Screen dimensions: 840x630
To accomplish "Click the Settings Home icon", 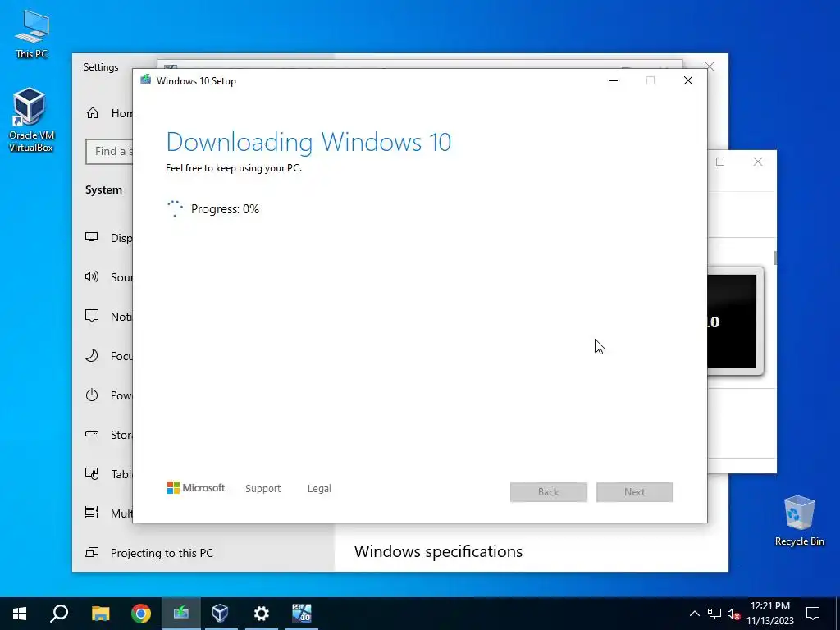I will (93, 113).
